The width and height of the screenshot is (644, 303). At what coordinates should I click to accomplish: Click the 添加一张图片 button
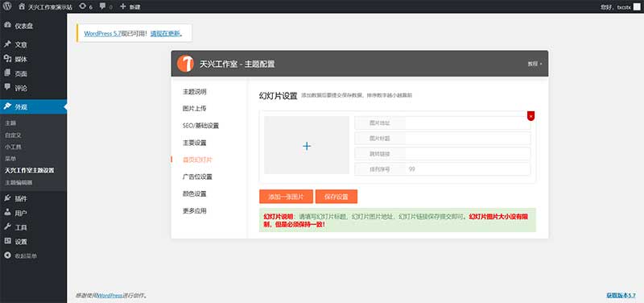click(x=287, y=197)
